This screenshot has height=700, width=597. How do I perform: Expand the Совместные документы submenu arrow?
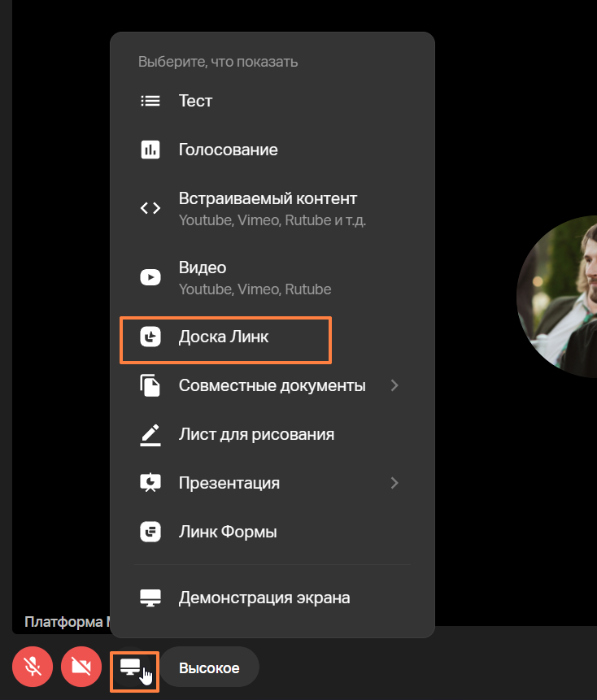click(394, 385)
